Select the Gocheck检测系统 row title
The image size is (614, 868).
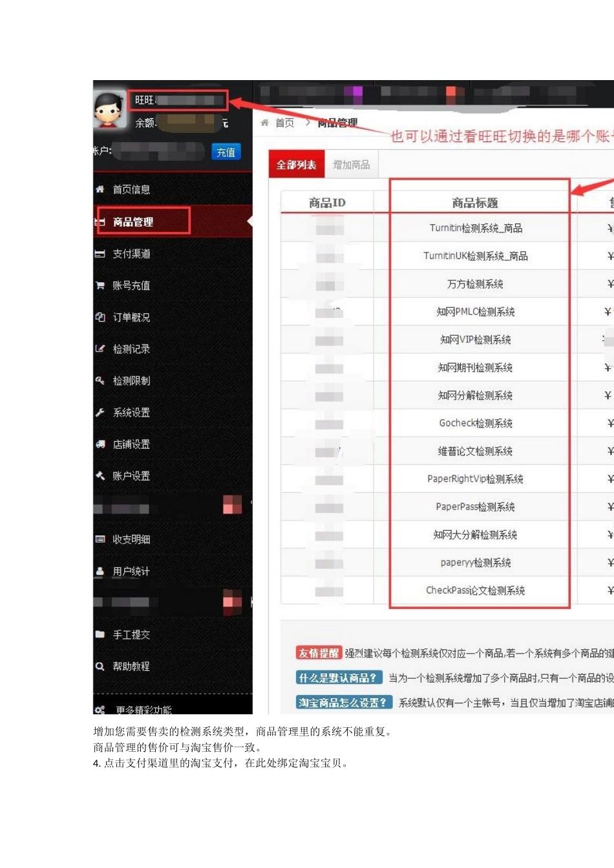coord(476,423)
